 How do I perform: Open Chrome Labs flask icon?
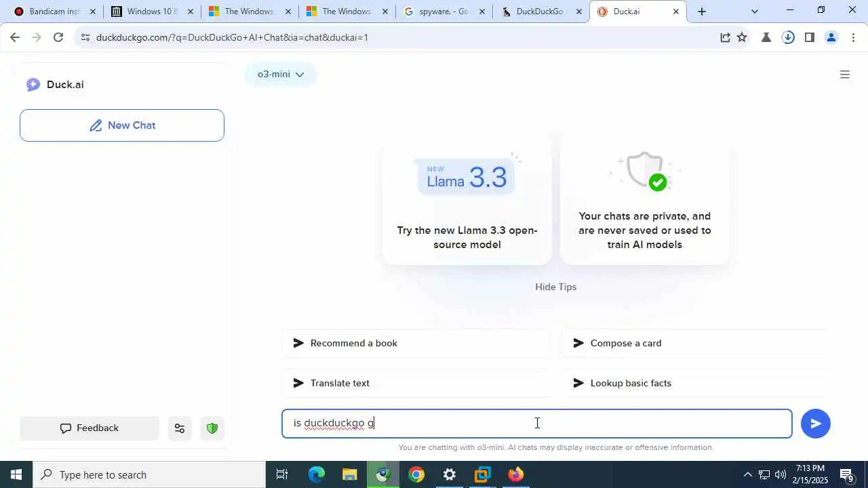click(766, 37)
